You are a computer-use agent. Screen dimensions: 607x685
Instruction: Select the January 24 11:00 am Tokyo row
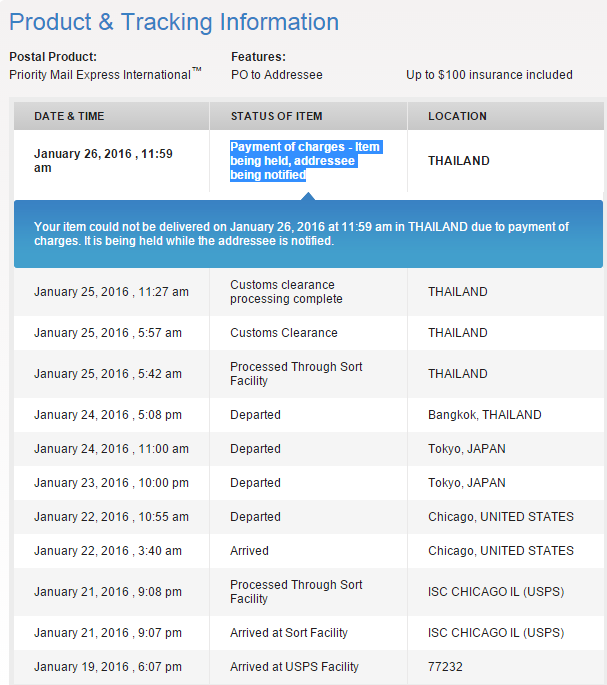tap(309, 449)
